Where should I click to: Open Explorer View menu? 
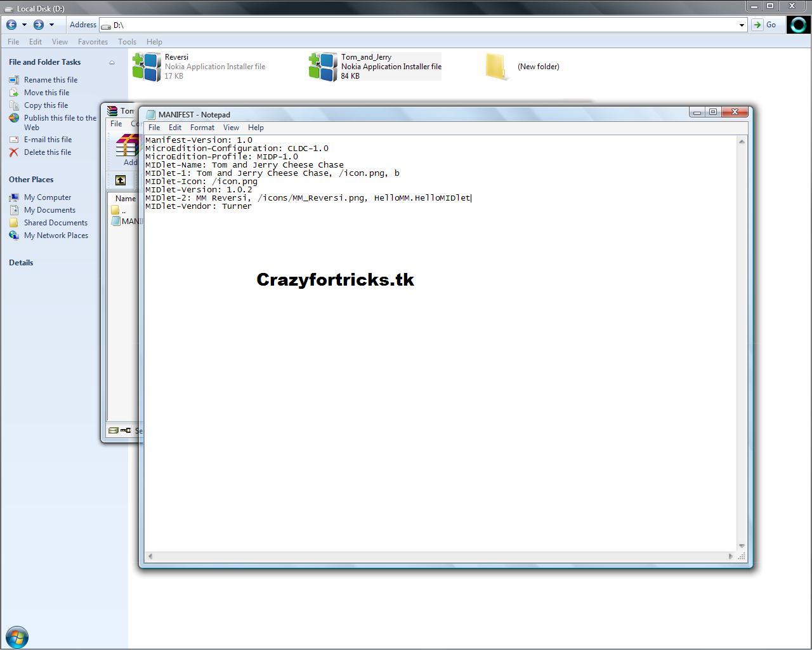pos(60,42)
